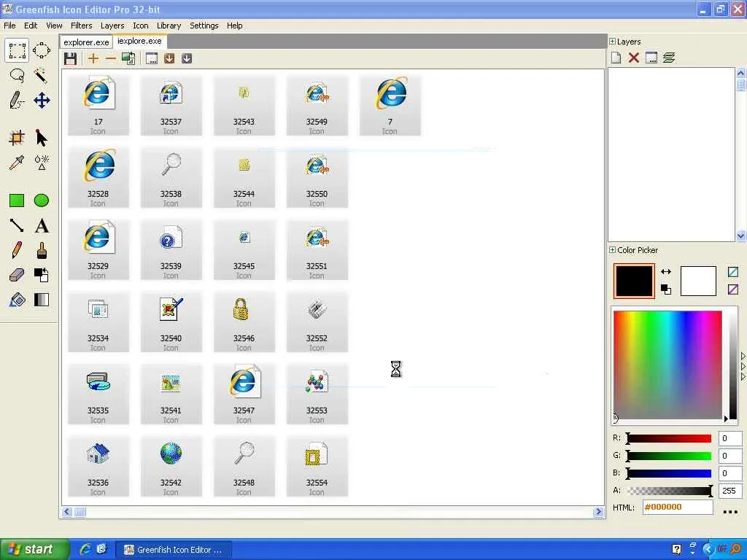Collapse the Layers panel
This screenshot has width=747, height=560.
coord(613,42)
